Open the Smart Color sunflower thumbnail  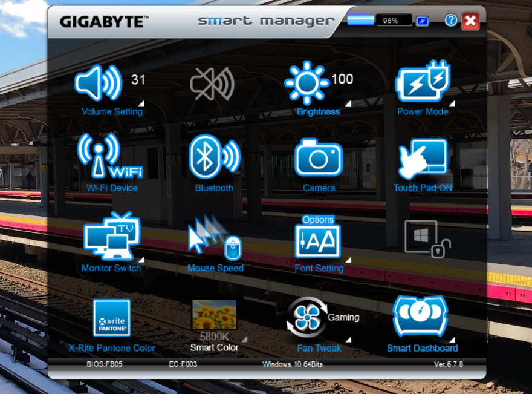tap(215, 315)
